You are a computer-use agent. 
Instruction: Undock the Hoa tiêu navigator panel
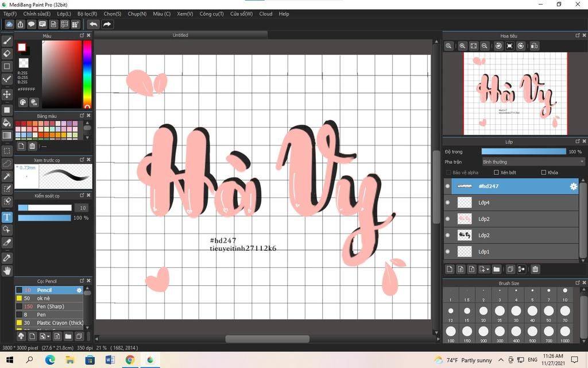point(577,35)
